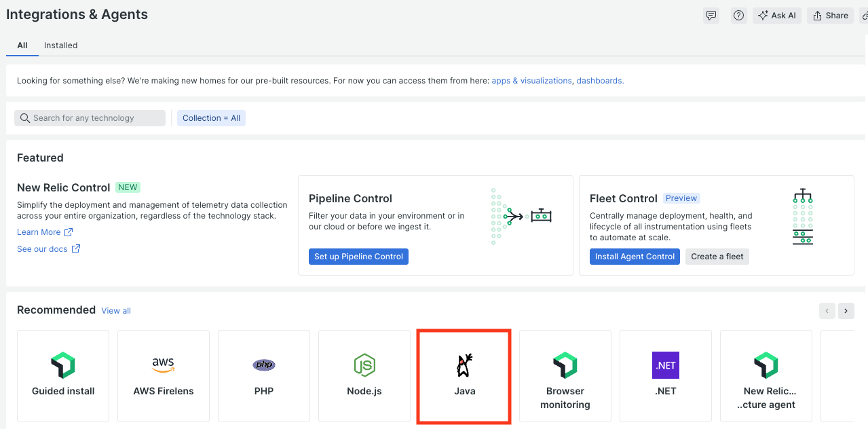
Task: Open the feedback comment icon
Action: (x=711, y=15)
